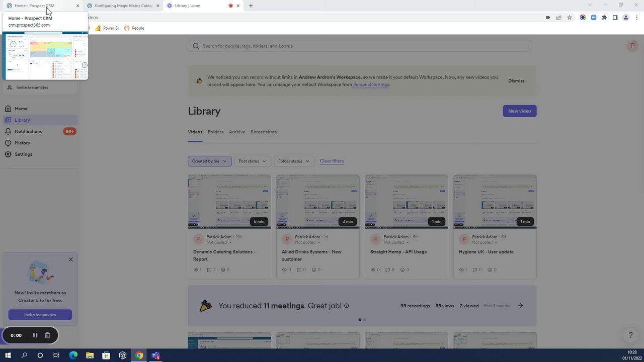Viewport: 644px width, 362px height.
Task: Click comments icon on Straight Hemp card
Action: point(387,270)
